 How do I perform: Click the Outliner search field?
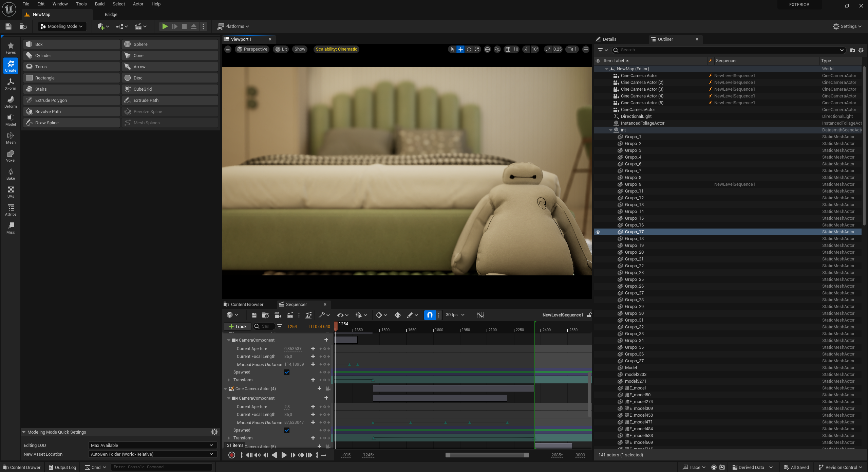pos(728,50)
